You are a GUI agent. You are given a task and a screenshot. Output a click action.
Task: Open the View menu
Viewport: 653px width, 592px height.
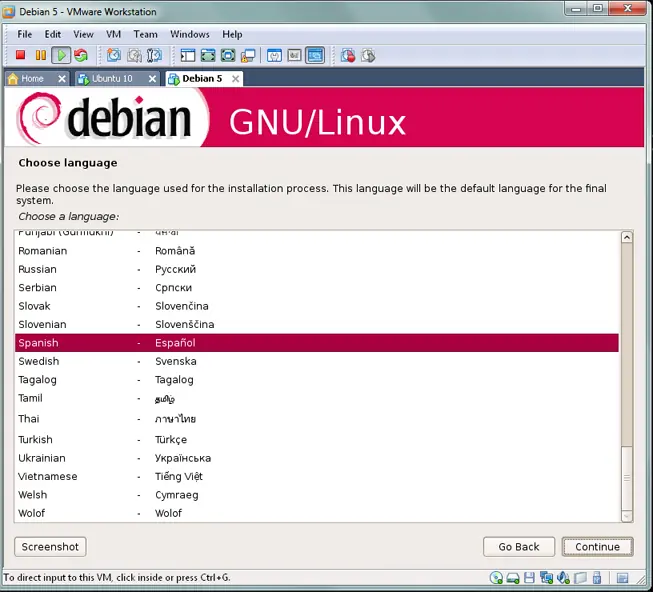(83, 34)
